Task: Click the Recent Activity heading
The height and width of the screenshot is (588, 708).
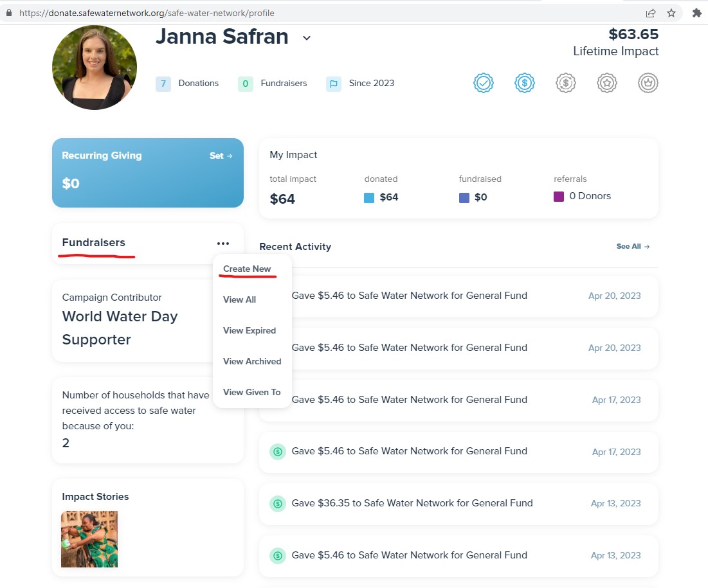Action: tap(295, 246)
